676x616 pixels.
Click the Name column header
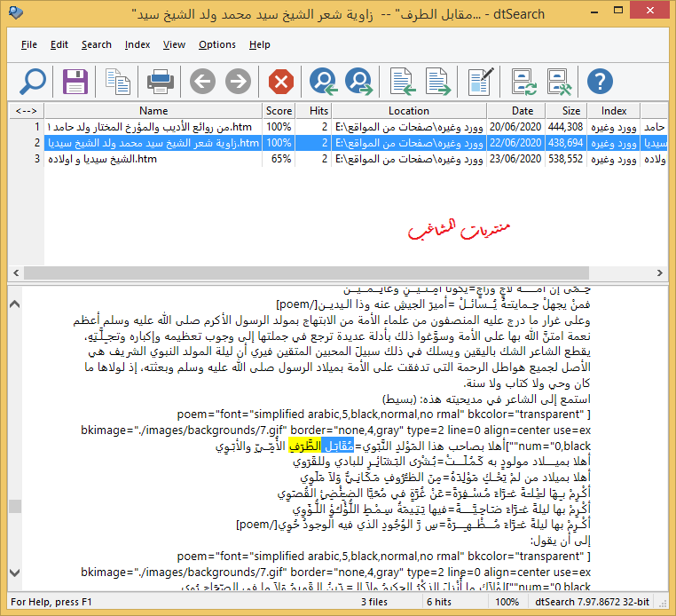[x=153, y=111]
